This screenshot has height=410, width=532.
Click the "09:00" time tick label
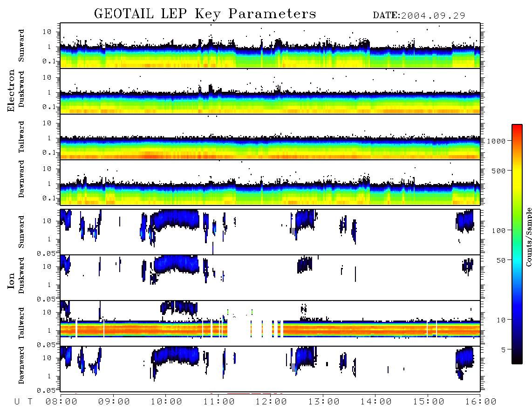pyautogui.click(x=114, y=402)
